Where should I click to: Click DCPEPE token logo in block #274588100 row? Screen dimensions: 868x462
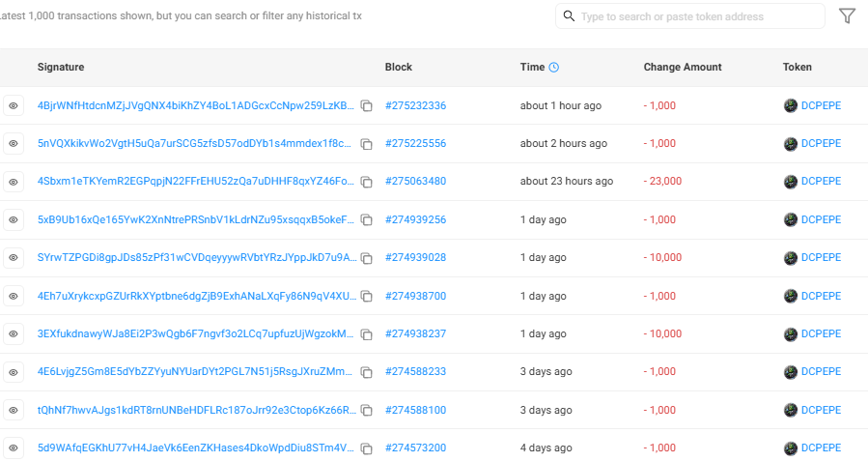point(791,411)
